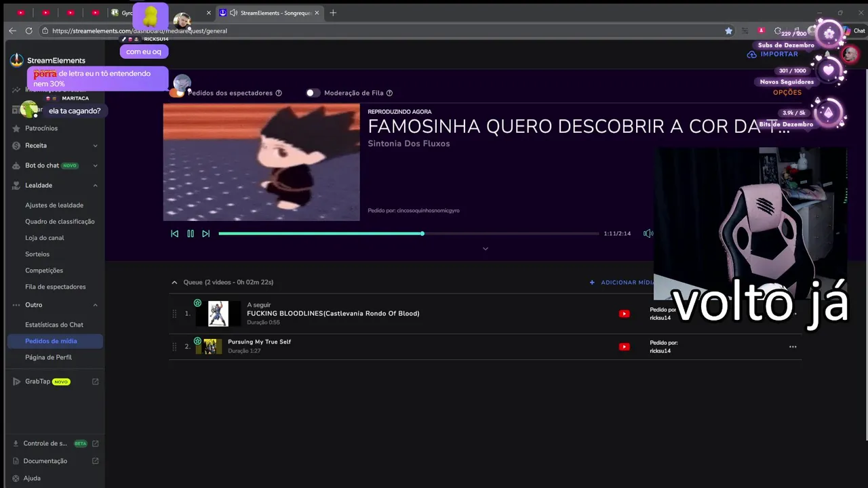Screen dimensions: 868x488
Task: Expand the Bot do chat section
Action: pos(95,165)
